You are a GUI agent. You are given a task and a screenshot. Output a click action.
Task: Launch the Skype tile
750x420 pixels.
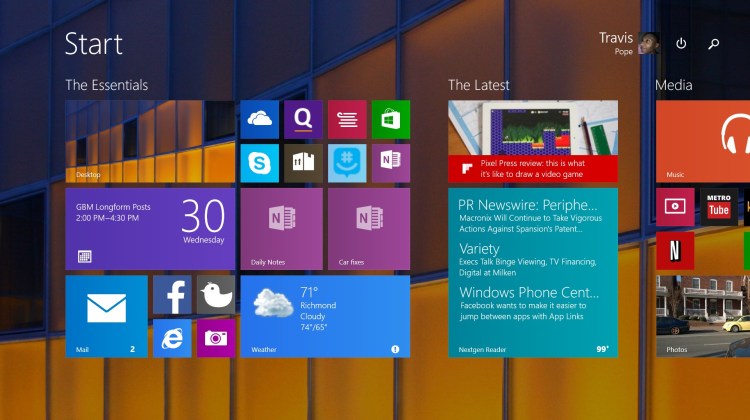pos(259,163)
